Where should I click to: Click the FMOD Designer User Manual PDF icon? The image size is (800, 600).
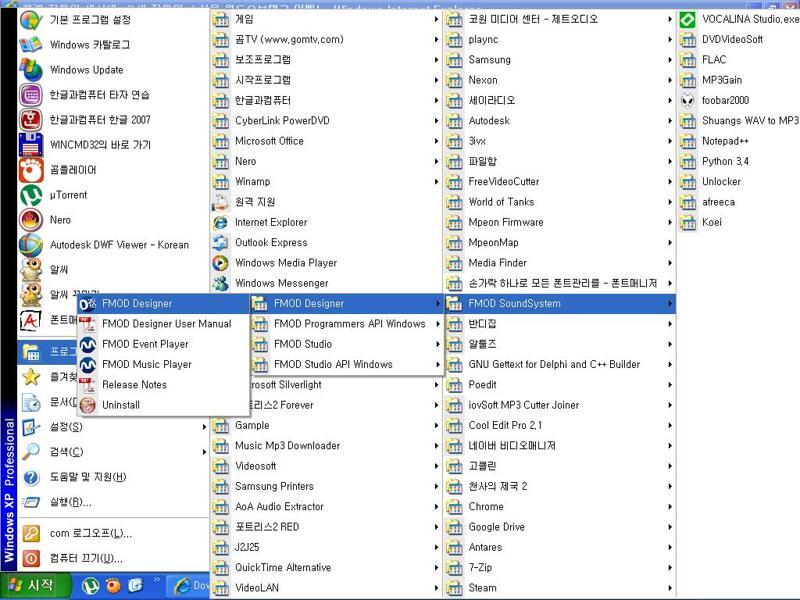88,324
